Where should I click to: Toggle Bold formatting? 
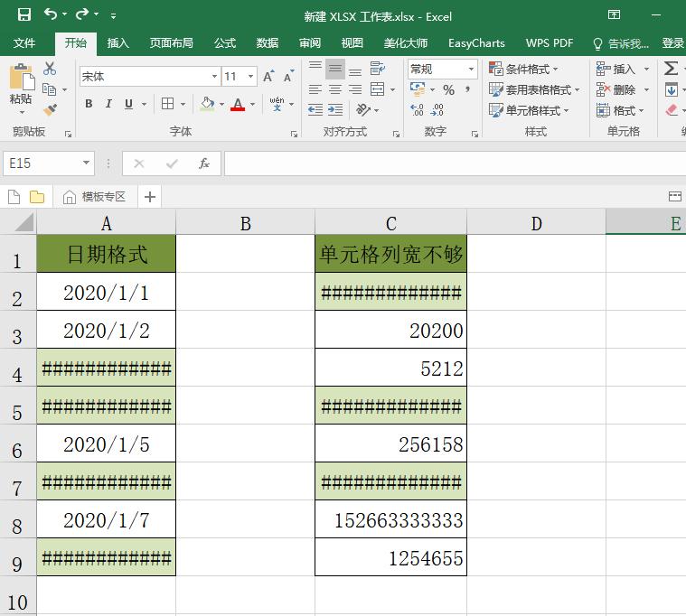[x=89, y=104]
